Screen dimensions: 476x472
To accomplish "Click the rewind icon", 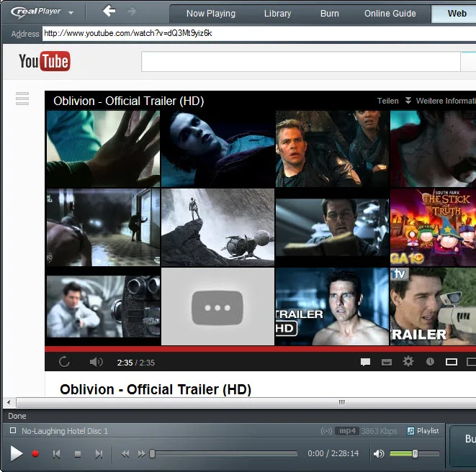I will (x=125, y=454).
